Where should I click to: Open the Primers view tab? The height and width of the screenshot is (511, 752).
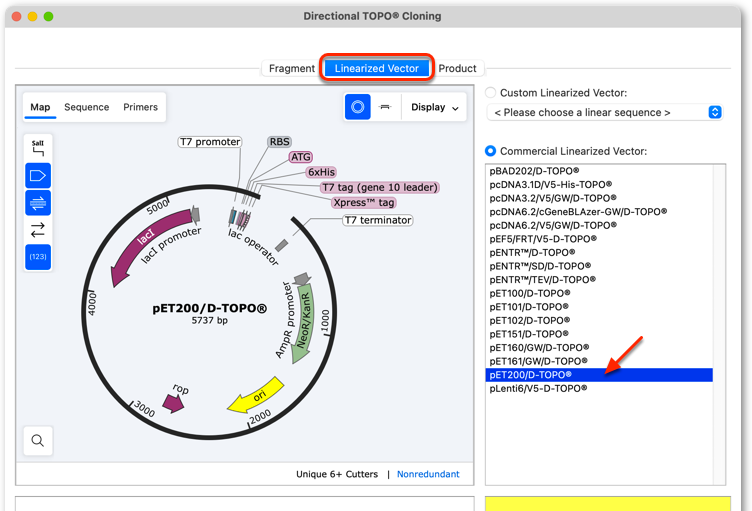click(141, 107)
